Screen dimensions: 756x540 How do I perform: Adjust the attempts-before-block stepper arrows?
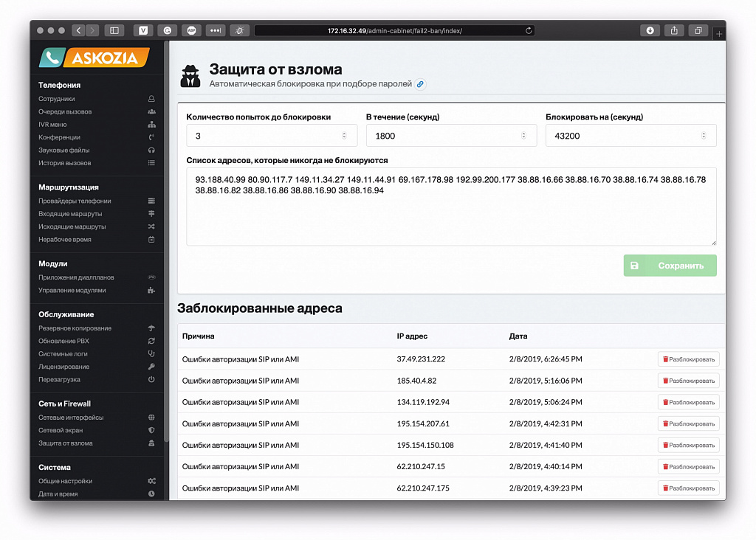344,136
